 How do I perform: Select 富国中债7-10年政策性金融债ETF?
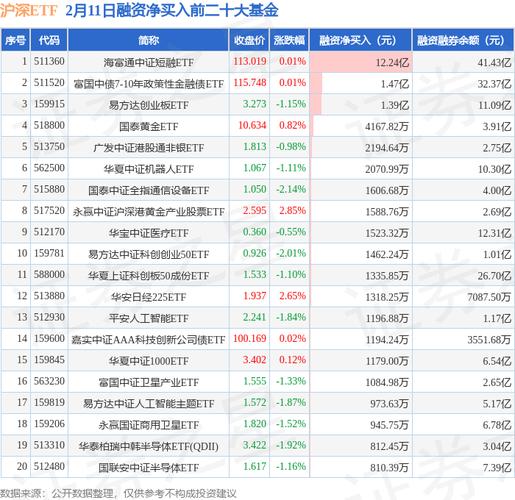(148, 84)
